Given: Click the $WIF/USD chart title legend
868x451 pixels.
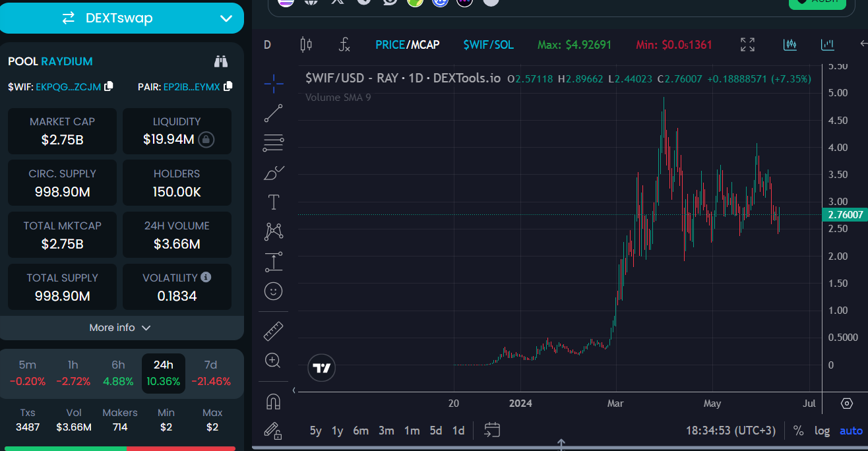Looking at the screenshot, I should [x=403, y=78].
